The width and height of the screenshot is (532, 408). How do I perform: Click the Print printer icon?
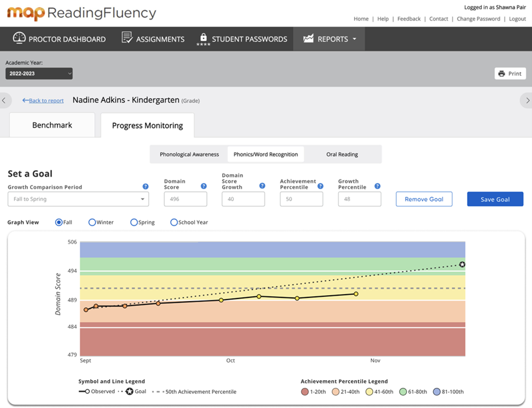click(x=501, y=73)
